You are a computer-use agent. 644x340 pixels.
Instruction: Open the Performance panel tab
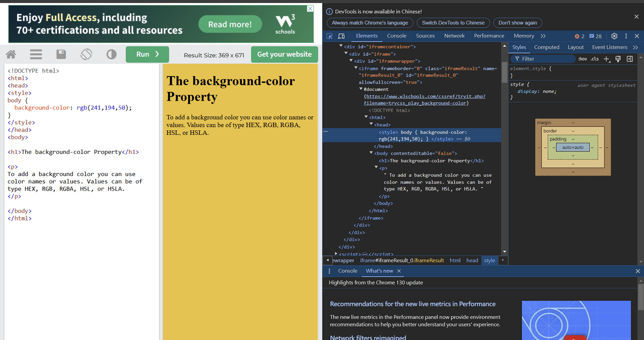click(489, 36)
